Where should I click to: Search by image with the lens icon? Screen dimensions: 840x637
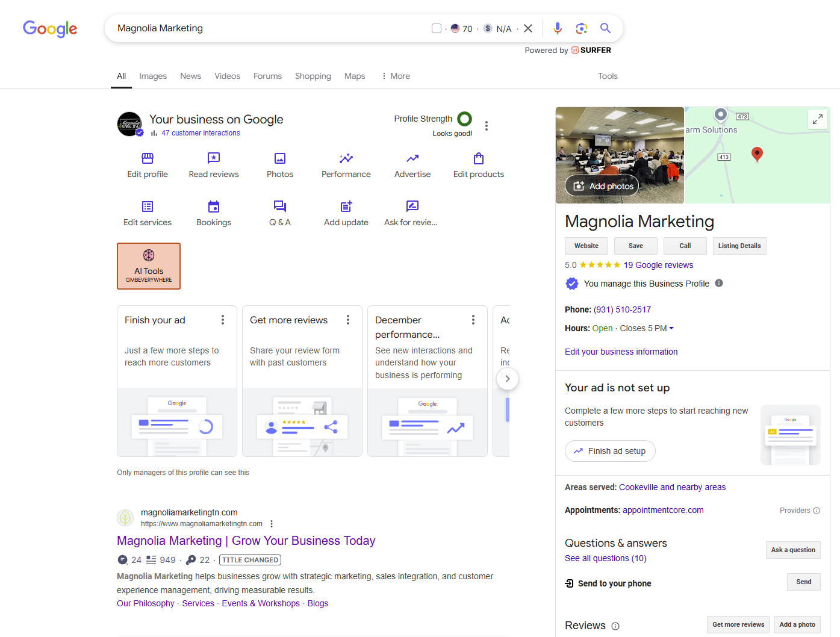coord(581,28)
